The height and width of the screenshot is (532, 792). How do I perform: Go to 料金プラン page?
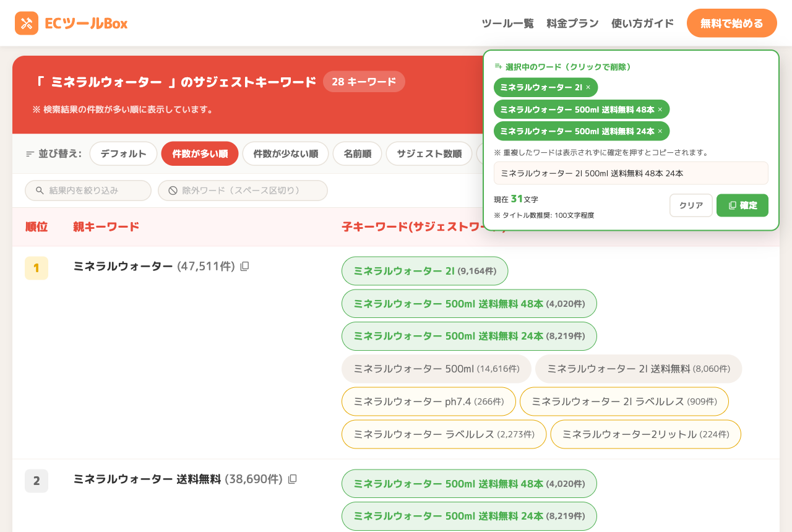pos(572,24)
